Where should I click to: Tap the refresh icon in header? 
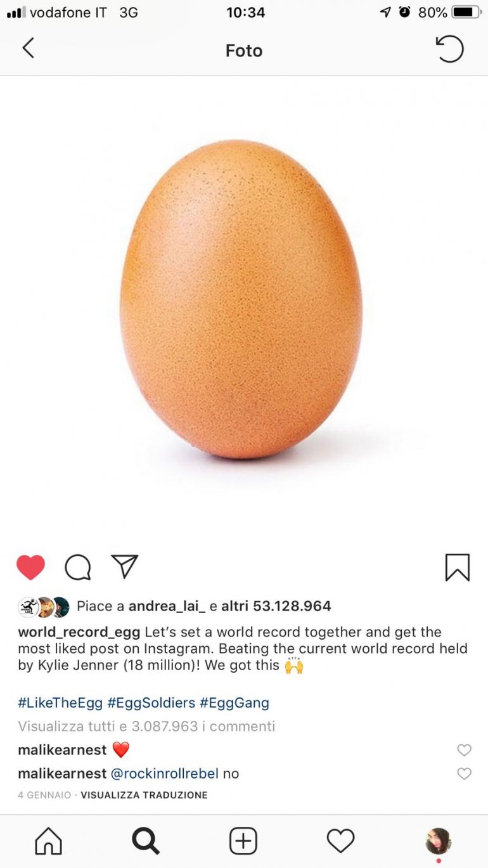tap(450, 49)
